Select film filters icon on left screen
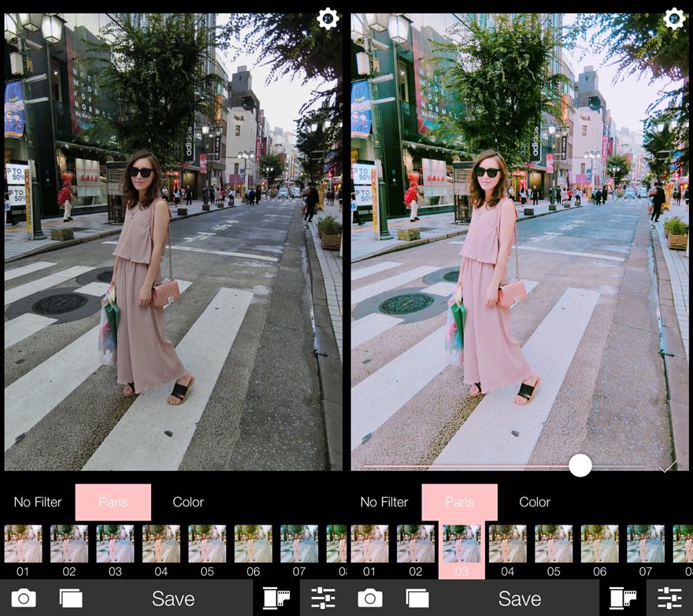Screen dimensions: 693x616 (x=276, y=599)
